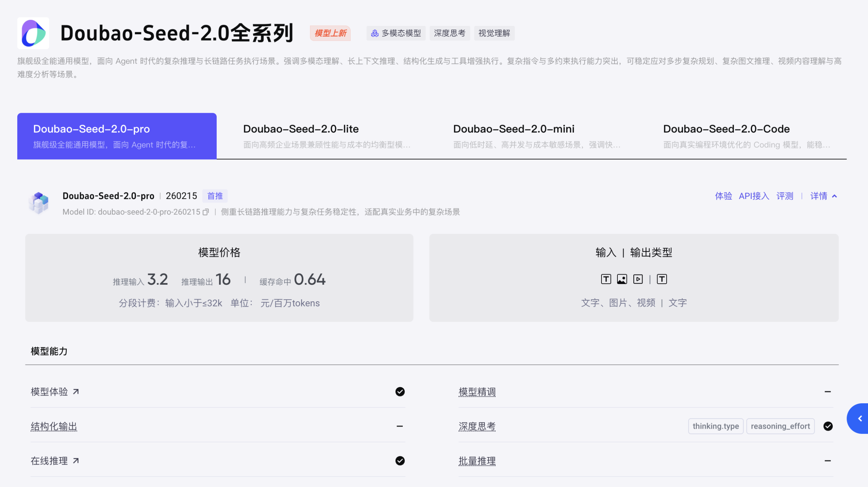Click the image input type icon

622,279
